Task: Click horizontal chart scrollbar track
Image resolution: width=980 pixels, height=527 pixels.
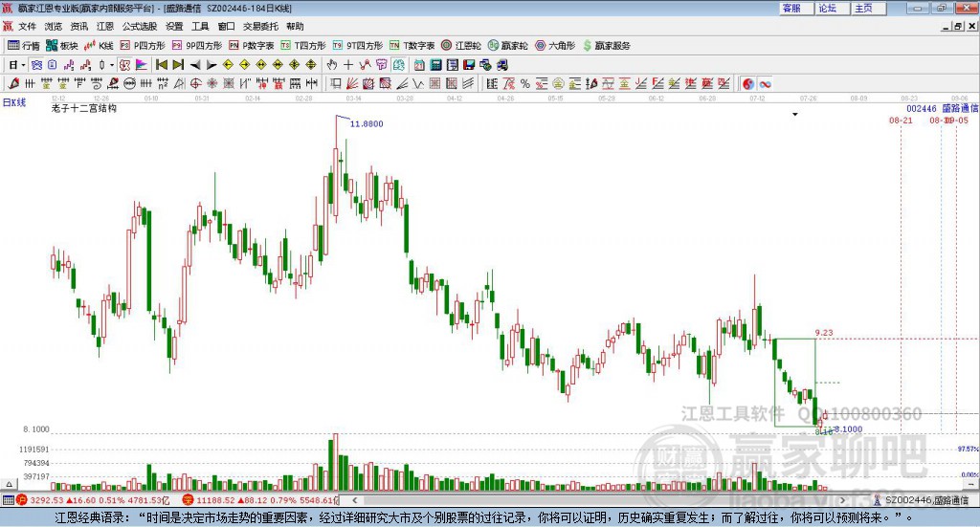Action: pyautogui.click(x=600, y=500)
